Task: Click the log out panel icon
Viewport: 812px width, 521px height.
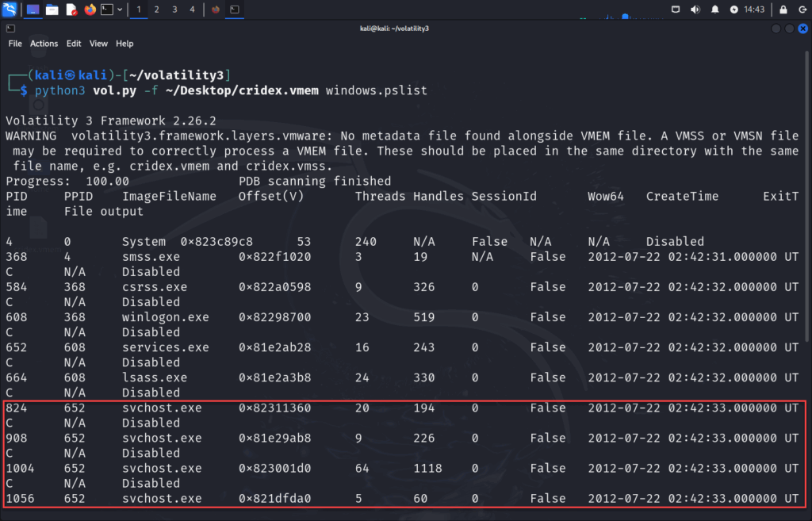Action: 802,10
